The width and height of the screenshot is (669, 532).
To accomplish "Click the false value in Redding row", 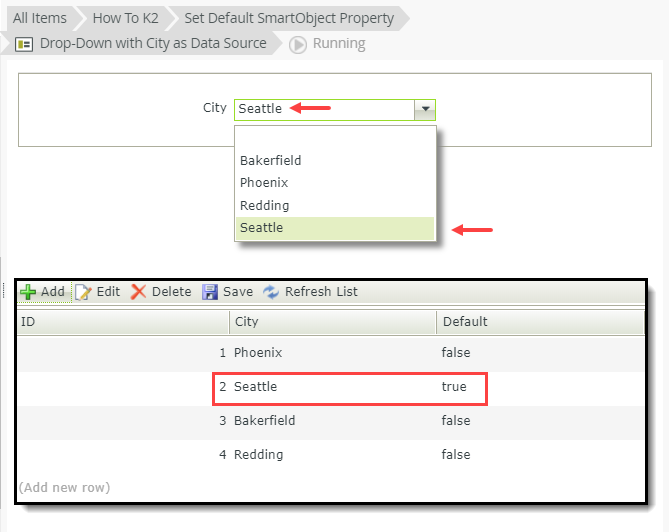I will point(456,455).
